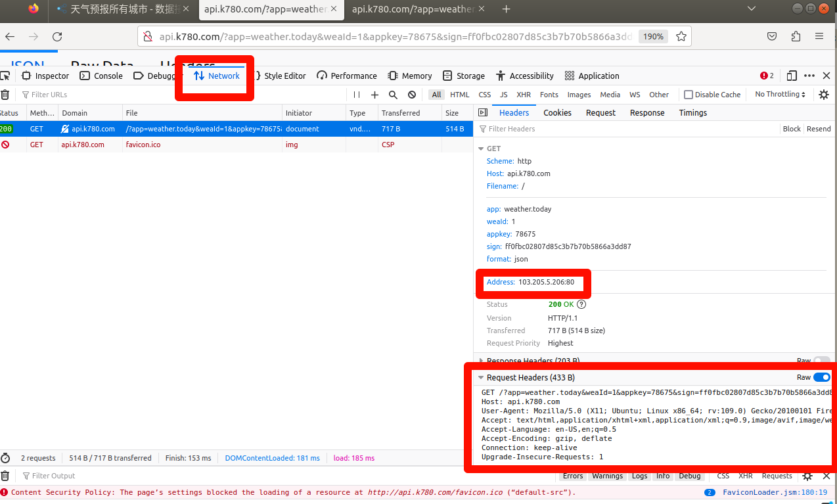This screenshot has width=837, height=504.
Task: Turn off Request Headers Raw toggle
Action: pos(821,377)
